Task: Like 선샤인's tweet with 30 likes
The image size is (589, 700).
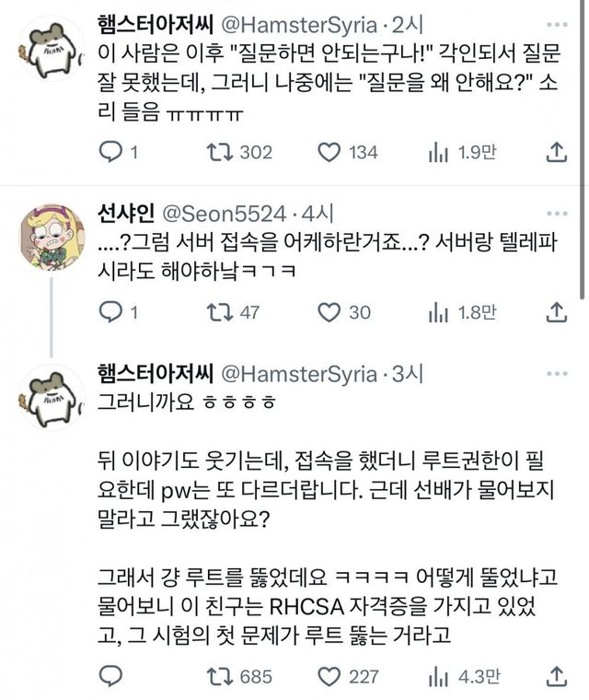Action: pos(329,313)
